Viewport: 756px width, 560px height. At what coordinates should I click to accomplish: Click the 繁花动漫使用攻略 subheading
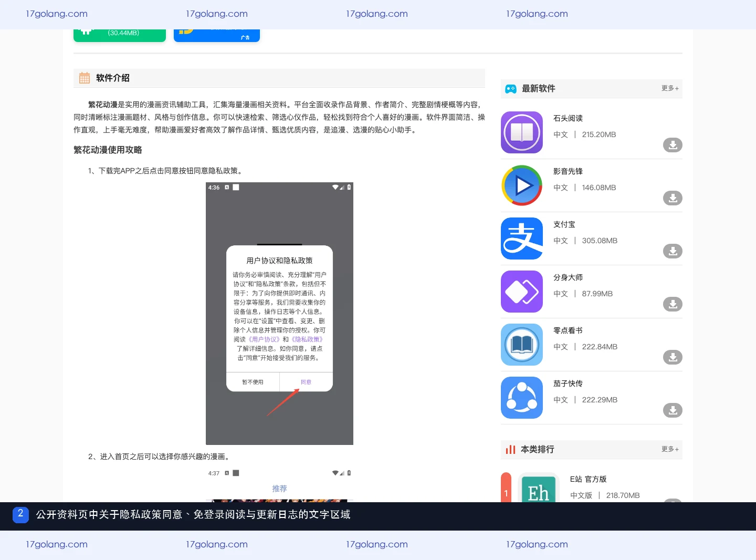coord(108,150)
